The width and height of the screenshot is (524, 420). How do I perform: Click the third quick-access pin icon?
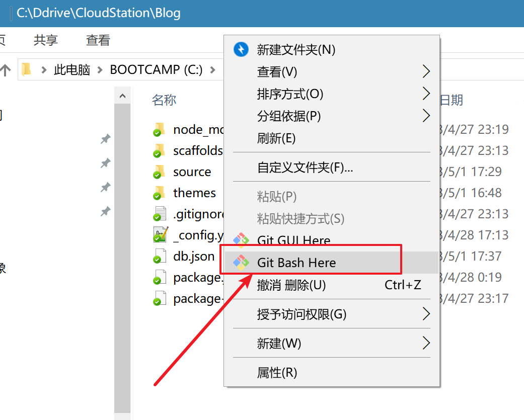(x=106, y=187)
